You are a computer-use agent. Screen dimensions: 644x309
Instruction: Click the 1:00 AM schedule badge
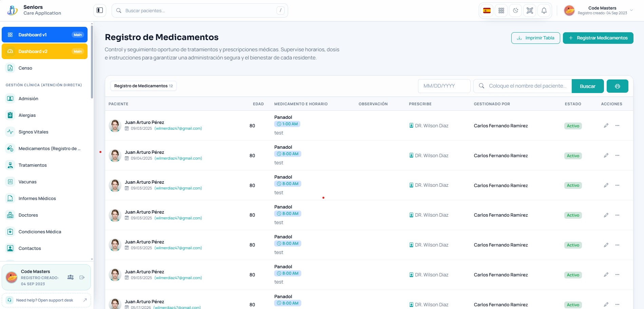point(287,124)
